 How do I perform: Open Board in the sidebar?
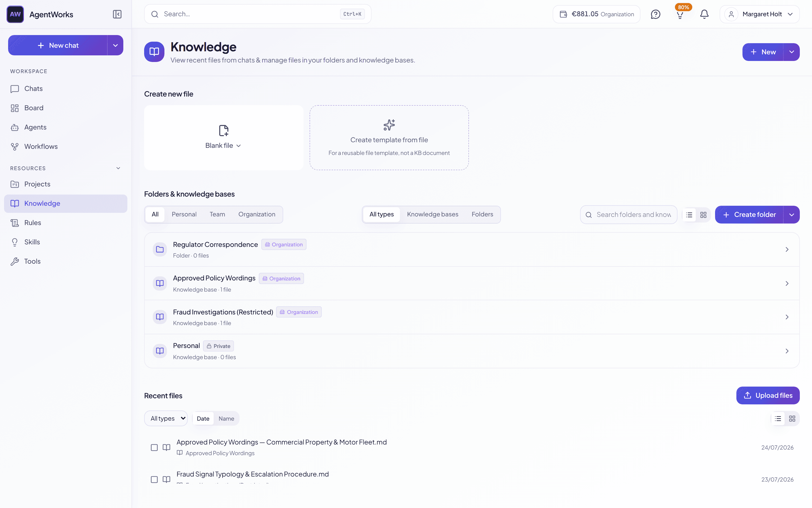click(x=66, y=108)
